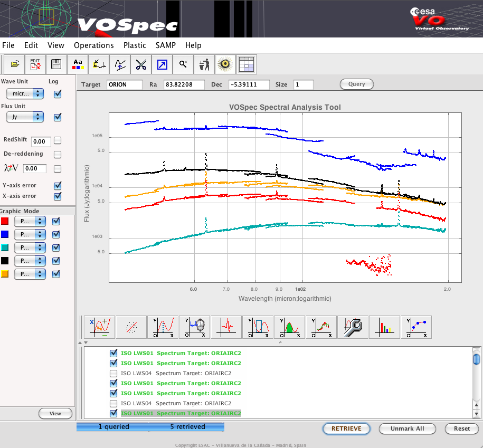Click the blue rectangle on curve icon
Viewport: 483px width, 448px height.
pyautogui.click(x=258, y=327)
